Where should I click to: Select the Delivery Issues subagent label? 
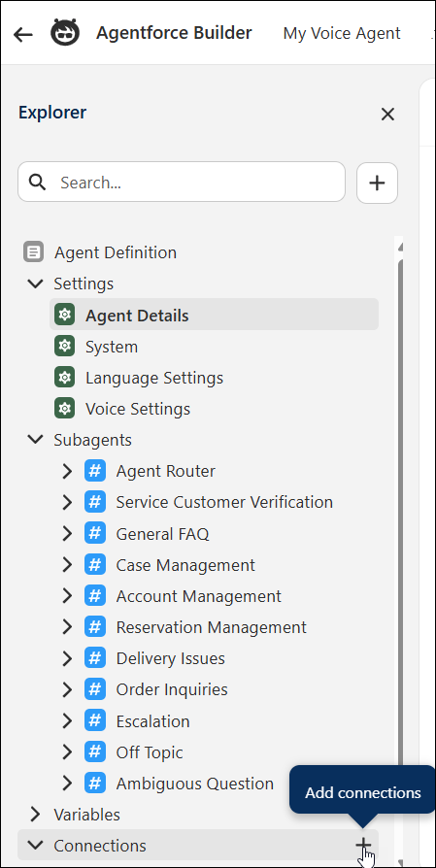(x=170, y=658)
